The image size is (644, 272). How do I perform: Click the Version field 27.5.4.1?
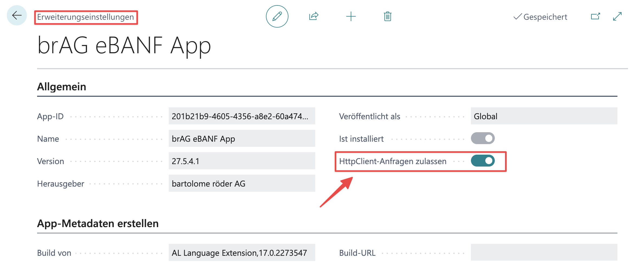242,161
